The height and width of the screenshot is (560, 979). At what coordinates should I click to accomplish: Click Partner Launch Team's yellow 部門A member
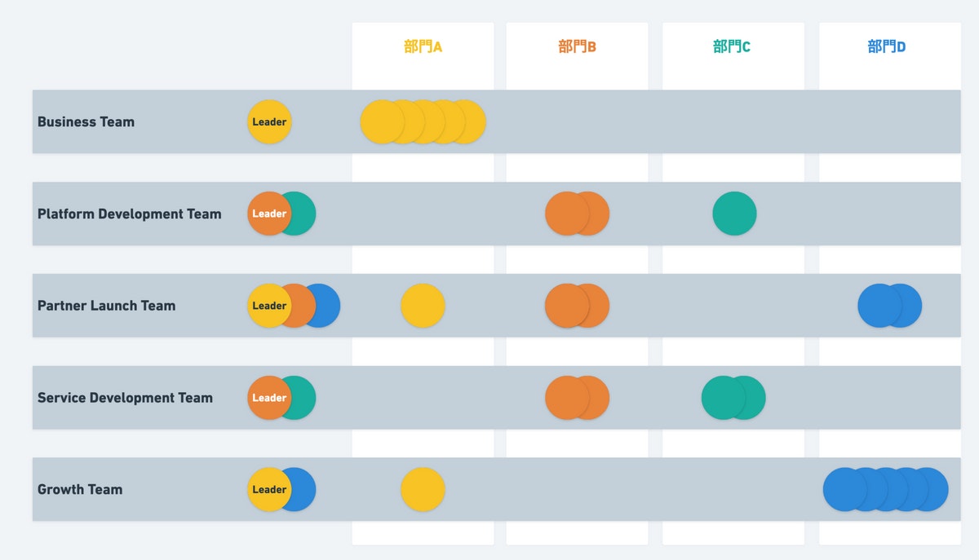pyautogui.click(x=423, y=306)
